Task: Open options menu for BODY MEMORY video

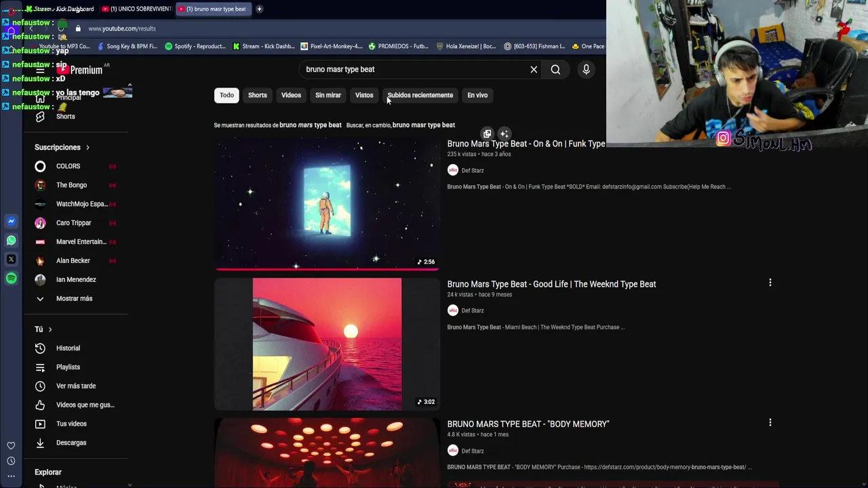Action: coord(770,423)
